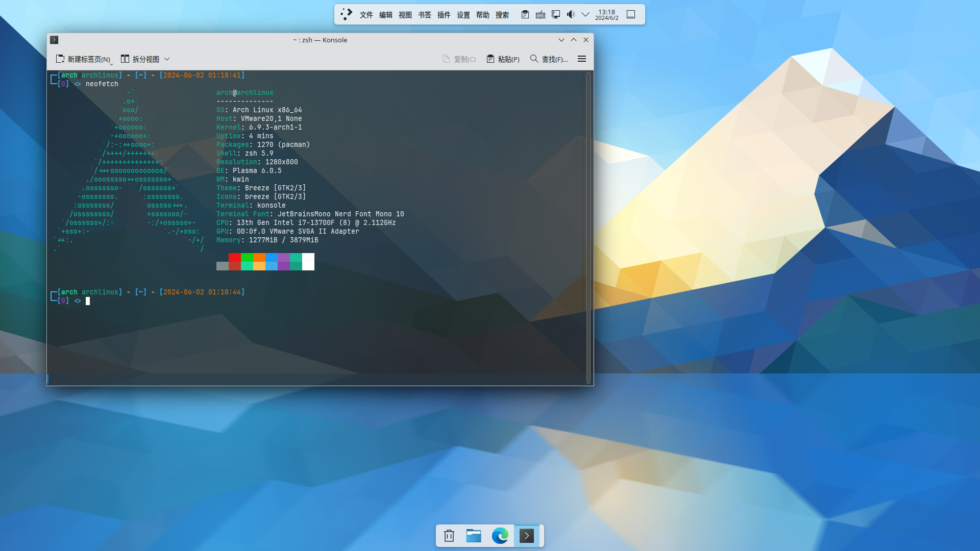Open the 文件 menu
Image resolution: width=980 pixels, height=551 pixels.
click(x=366, y=15)
